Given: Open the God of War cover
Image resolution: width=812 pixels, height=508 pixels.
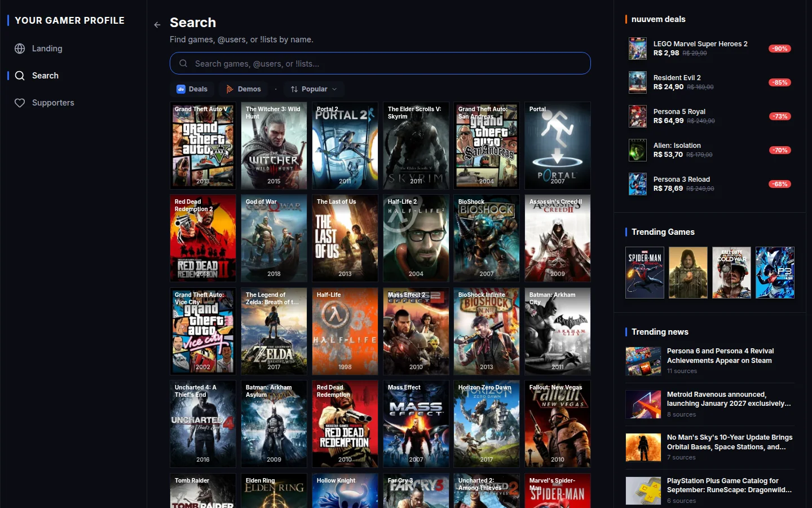Looking at the screenshot, I should (x=274, y=238).
